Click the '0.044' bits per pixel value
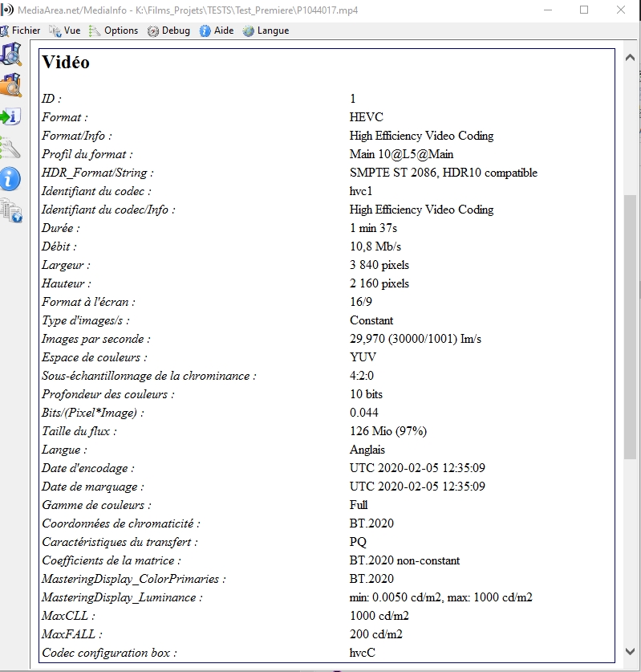Screen dimensions: 641x672 pyautogui.click(x=364, y=413)
